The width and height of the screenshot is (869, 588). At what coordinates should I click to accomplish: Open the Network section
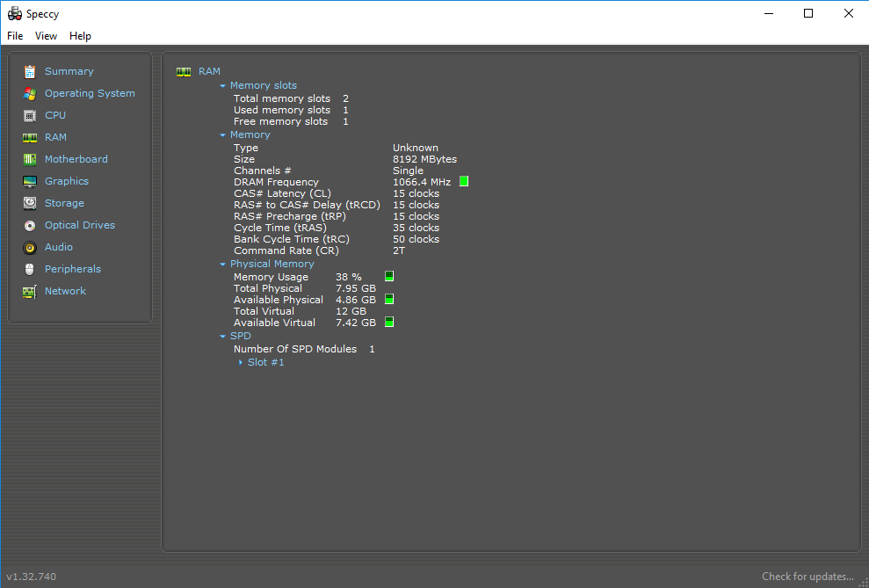pyautogui.click(x=65, y=291)
